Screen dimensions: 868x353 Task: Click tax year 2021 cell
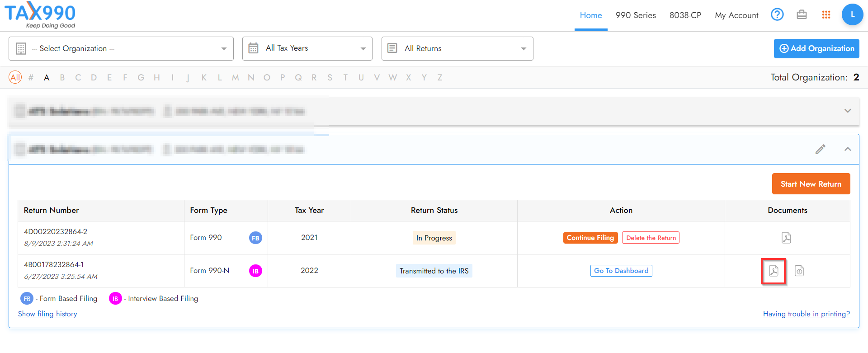coord(309,238)
